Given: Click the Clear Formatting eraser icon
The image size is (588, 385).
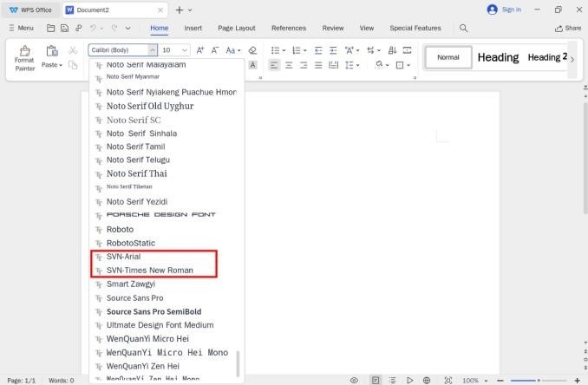Looking at the screenshot, I should click(x=252, y=49).
